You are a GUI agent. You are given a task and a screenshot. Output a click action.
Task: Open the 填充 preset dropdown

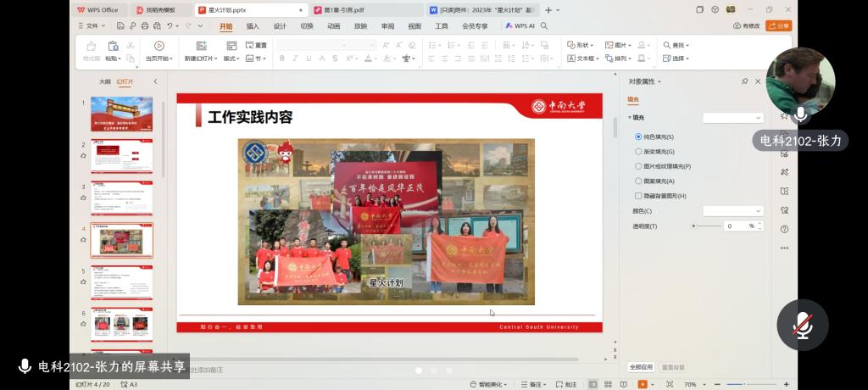click(733, 118)
